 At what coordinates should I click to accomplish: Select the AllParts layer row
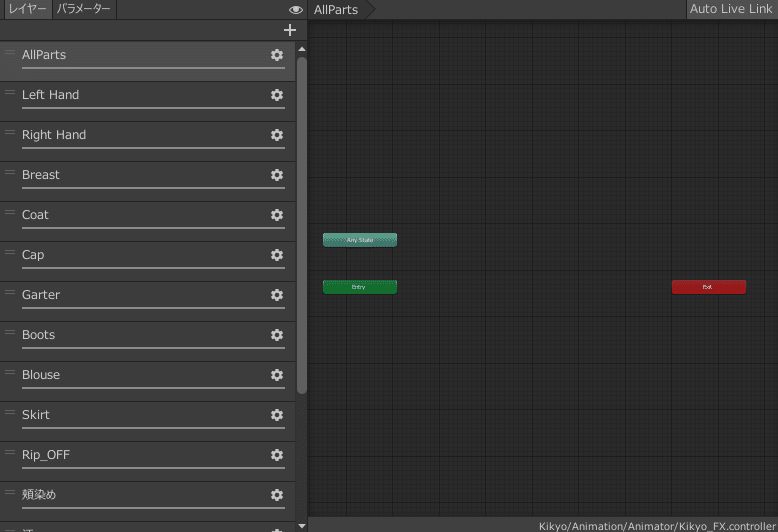(147, 61)
